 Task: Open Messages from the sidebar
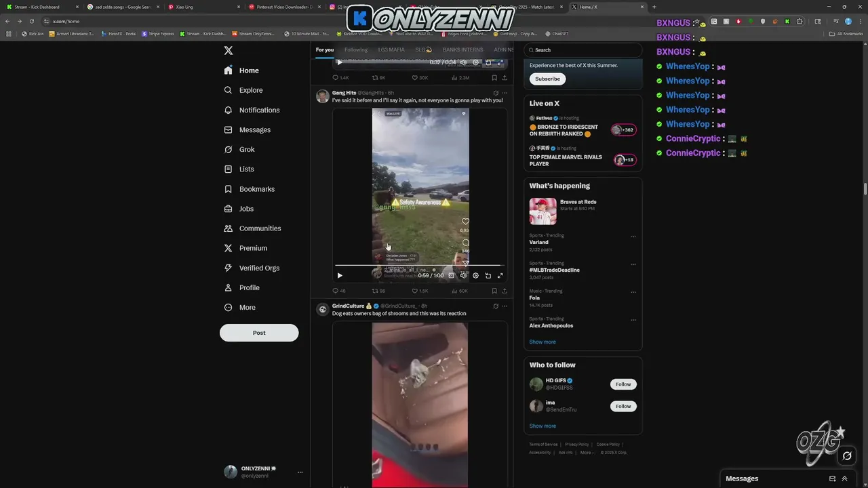[x=247, y=129]
